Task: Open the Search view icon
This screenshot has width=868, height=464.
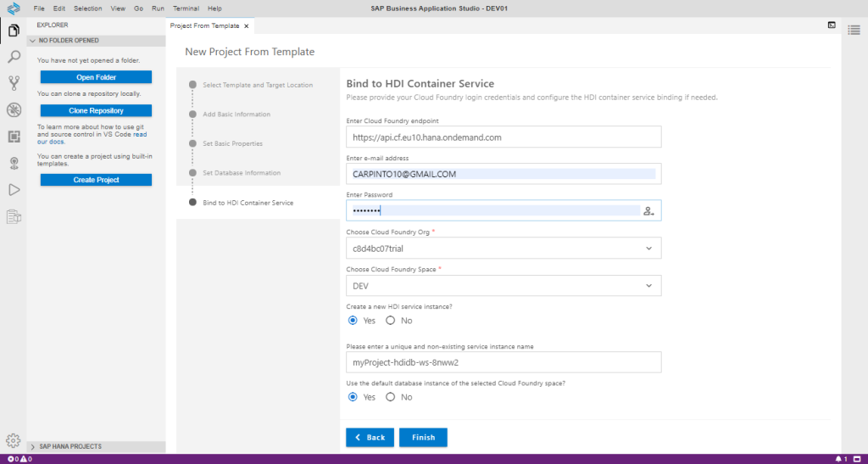Action: pos(14,57)
